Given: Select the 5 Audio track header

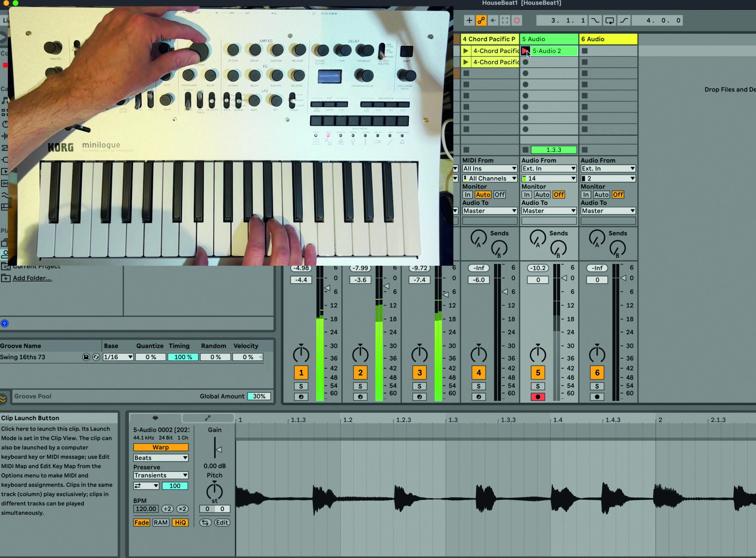Looking at the screenshot, I should tap(549, 39).
